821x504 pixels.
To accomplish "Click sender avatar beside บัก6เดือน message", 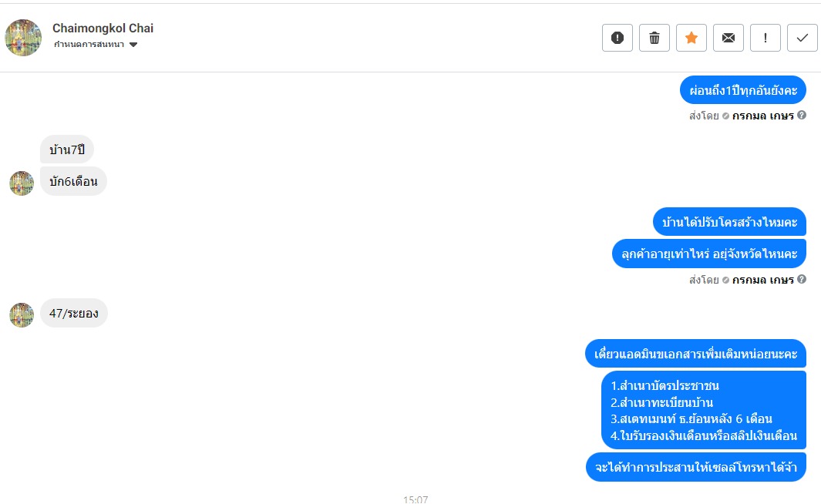I will click(22, 183).
